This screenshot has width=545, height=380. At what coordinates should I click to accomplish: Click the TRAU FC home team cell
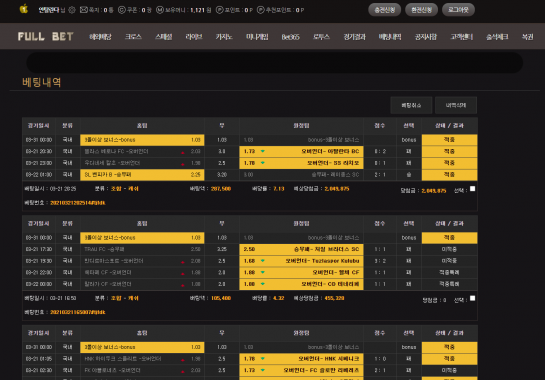pos(142,249)
